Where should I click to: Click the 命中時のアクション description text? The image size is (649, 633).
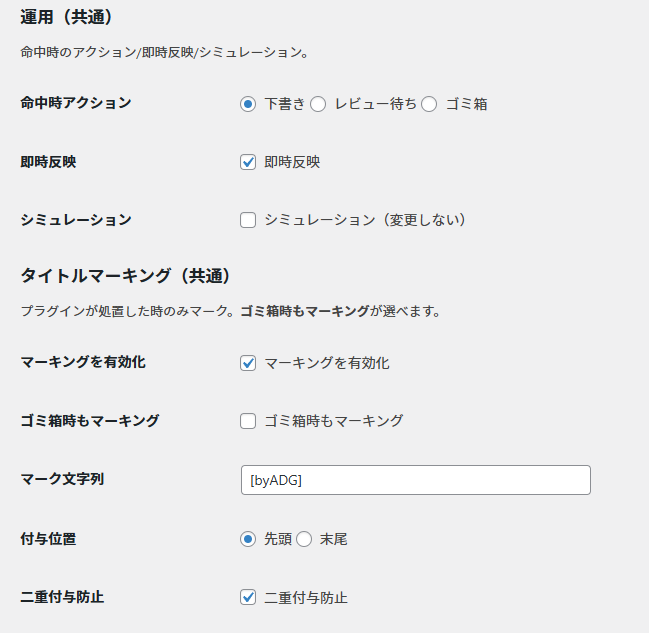pyautogui.click(x=164, y=52)
